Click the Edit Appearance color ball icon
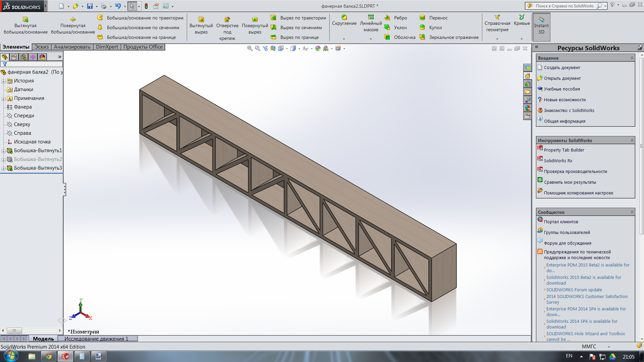This screenshot has height=362, width=644. [x=318, y=49]
